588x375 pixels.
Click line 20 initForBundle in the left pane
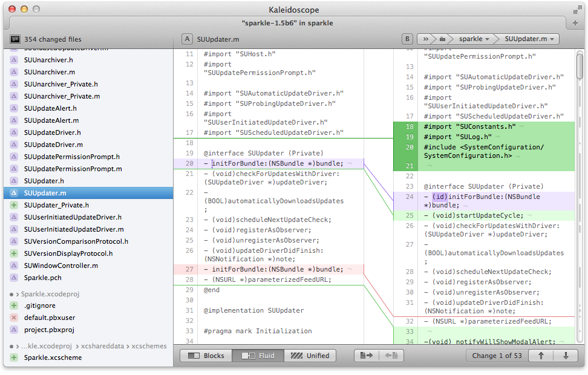[269, 163]
